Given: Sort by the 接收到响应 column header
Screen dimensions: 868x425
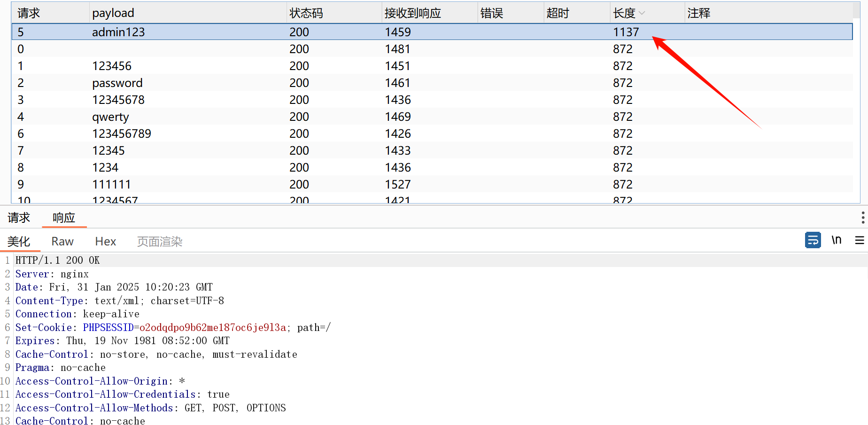Looking at the screenshot, I should 413,13.
